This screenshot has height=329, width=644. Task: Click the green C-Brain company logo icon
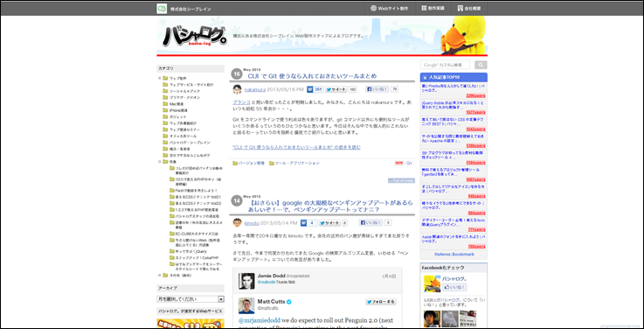tap(162, 9)
